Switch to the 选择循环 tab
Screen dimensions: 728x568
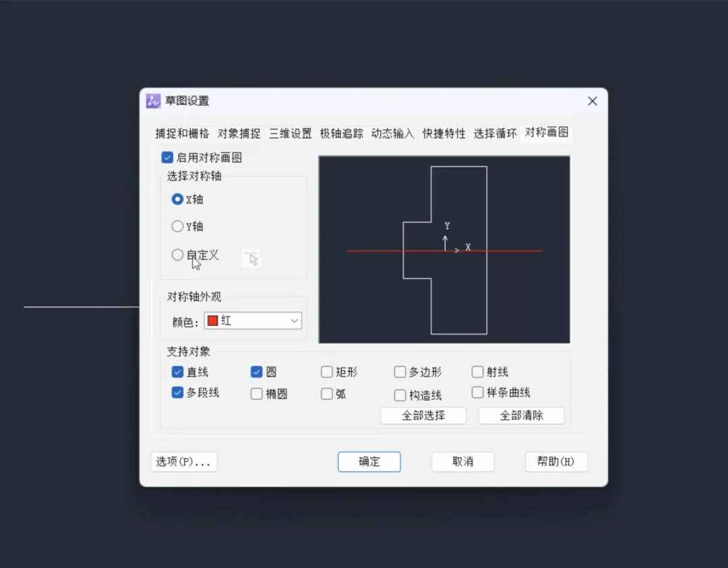495,133
